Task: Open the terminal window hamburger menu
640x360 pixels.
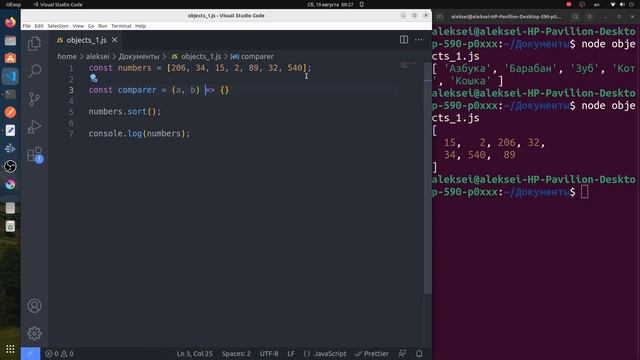Action: click(x=590, y=17)
